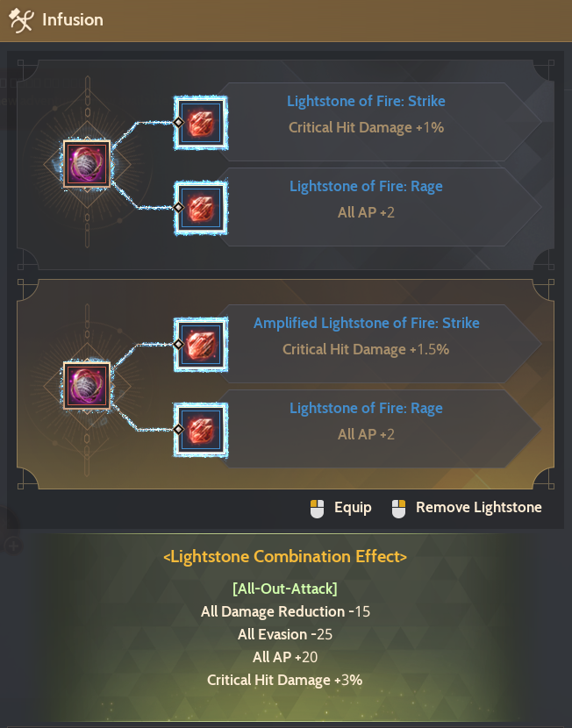This screenshot has width=572, height=728.
Task: Select bottom preset's Lightstone of Fire: Rage gem
Action: pyautogui.click(x=201, y=430)
